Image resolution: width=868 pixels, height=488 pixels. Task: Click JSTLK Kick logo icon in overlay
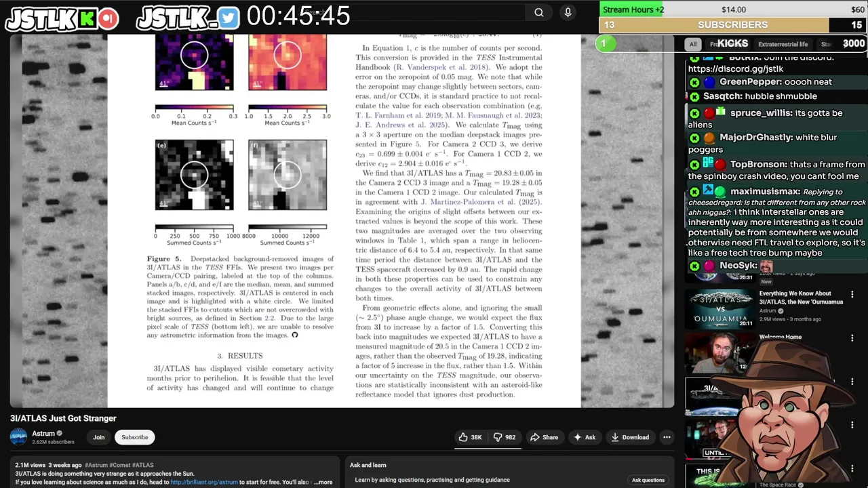pyautogui.click(x=88, y=18)
